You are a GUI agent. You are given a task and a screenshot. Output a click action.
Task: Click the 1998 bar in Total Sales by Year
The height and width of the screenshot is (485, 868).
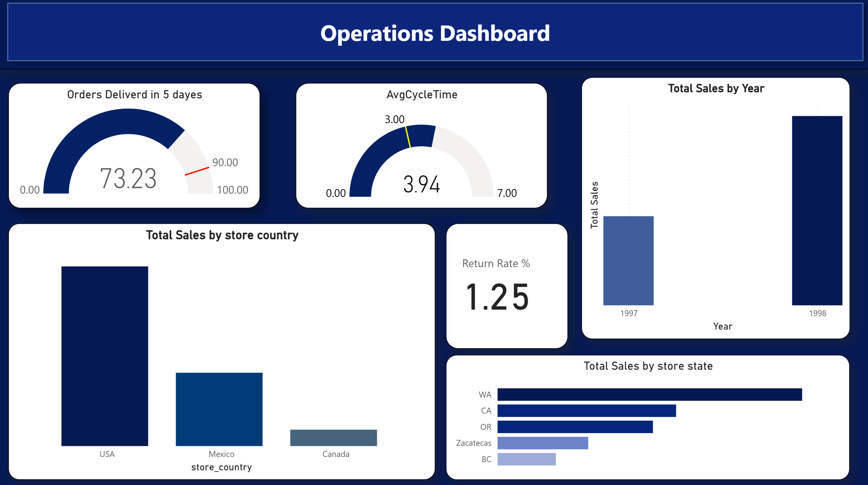(817, 210)
